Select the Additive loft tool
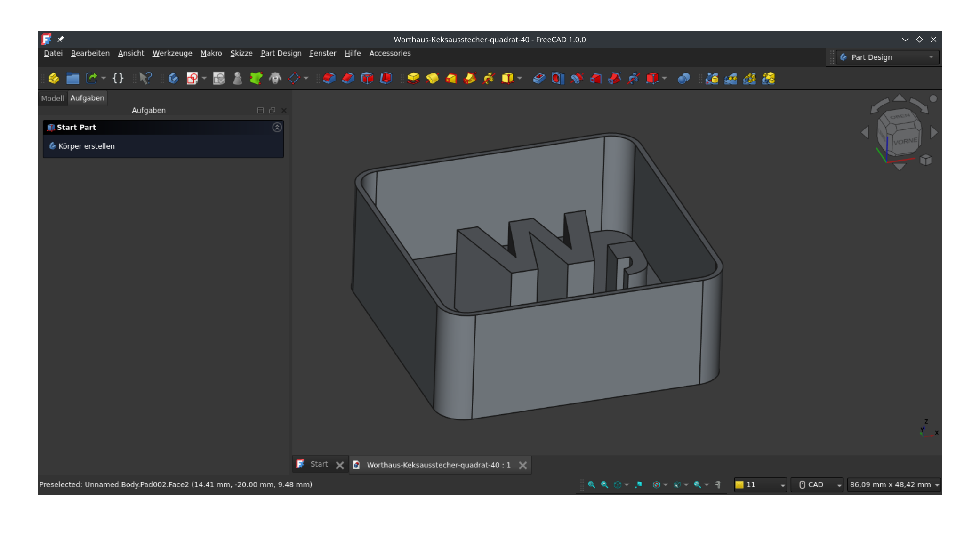 (451, 78)
